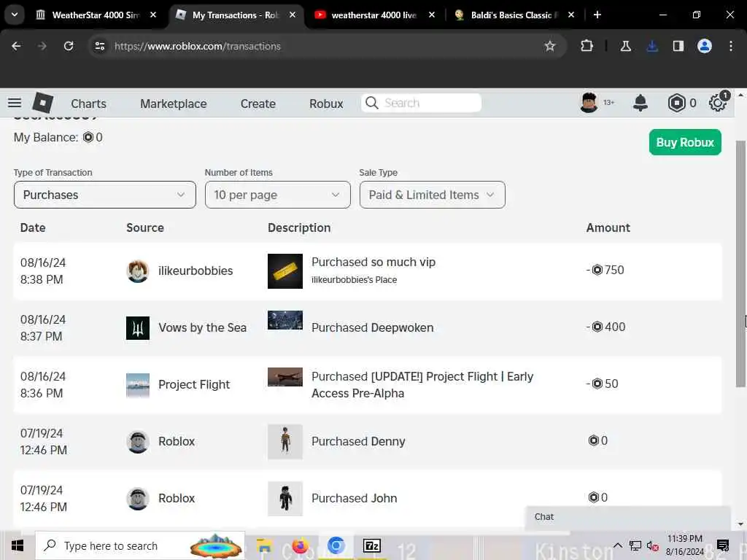Open the user avatar profile in header

tap(589, 103)
